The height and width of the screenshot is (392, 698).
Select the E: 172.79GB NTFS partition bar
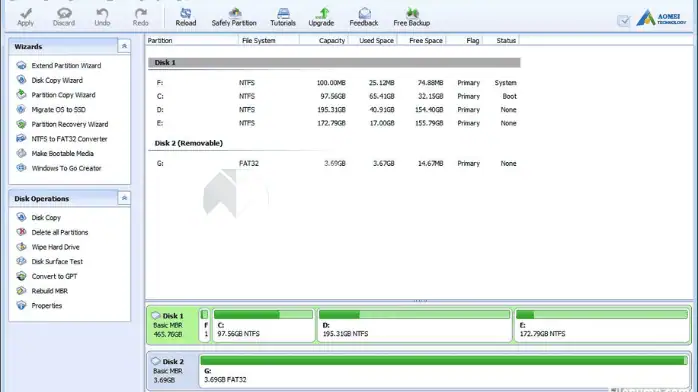tap(602, 325)
